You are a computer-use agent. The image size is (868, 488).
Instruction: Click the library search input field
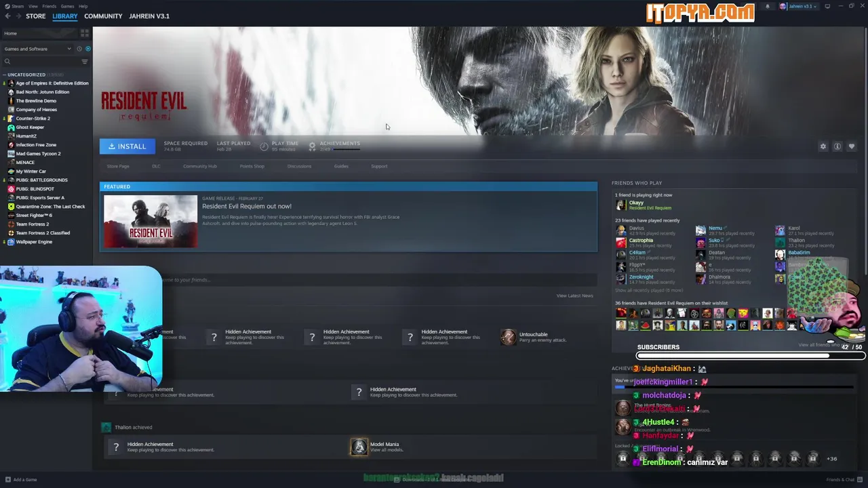44,62
